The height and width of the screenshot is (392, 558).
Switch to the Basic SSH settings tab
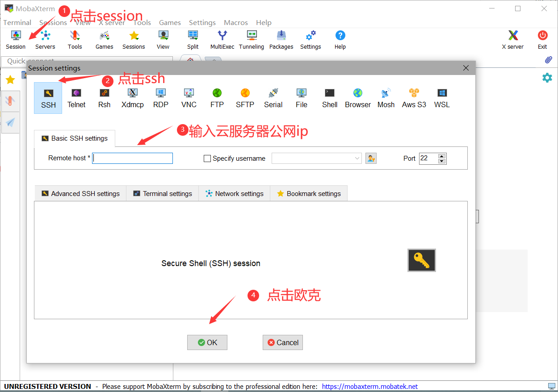(74, 138)
